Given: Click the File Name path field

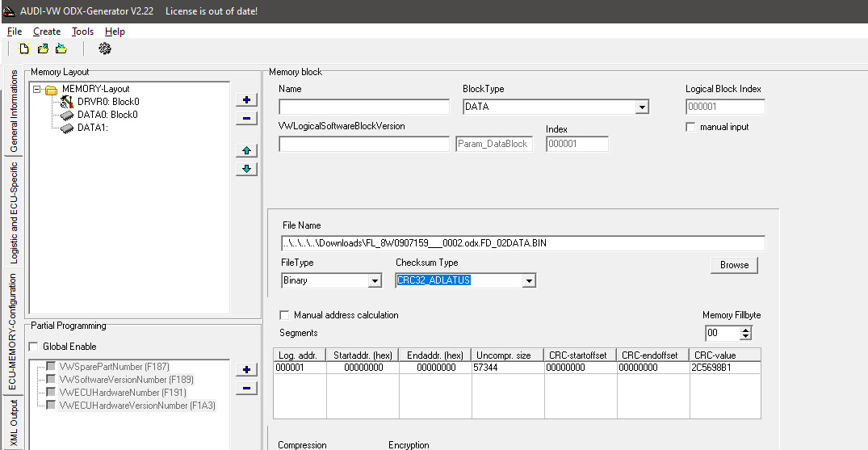Looking at the screenshot, I should (x=524, y=243).
